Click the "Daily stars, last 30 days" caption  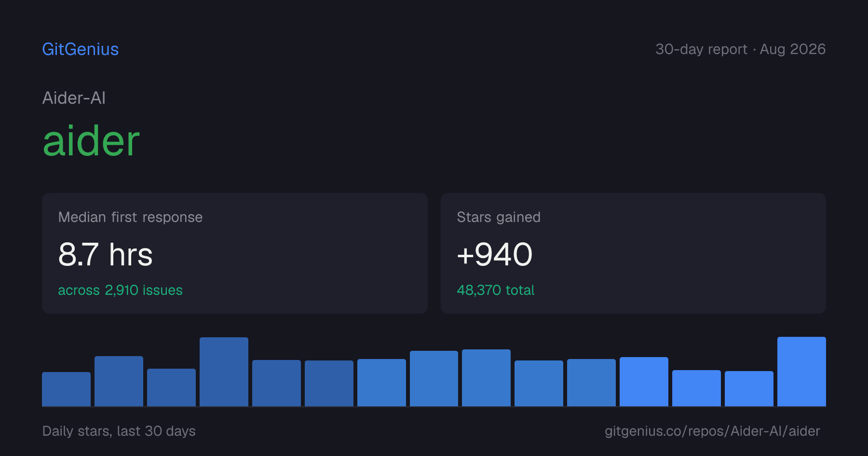click(119, 431)
